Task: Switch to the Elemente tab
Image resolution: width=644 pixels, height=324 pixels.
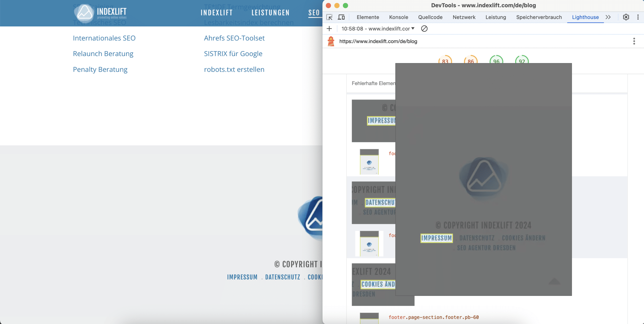Action: click(x=368, y=17)
